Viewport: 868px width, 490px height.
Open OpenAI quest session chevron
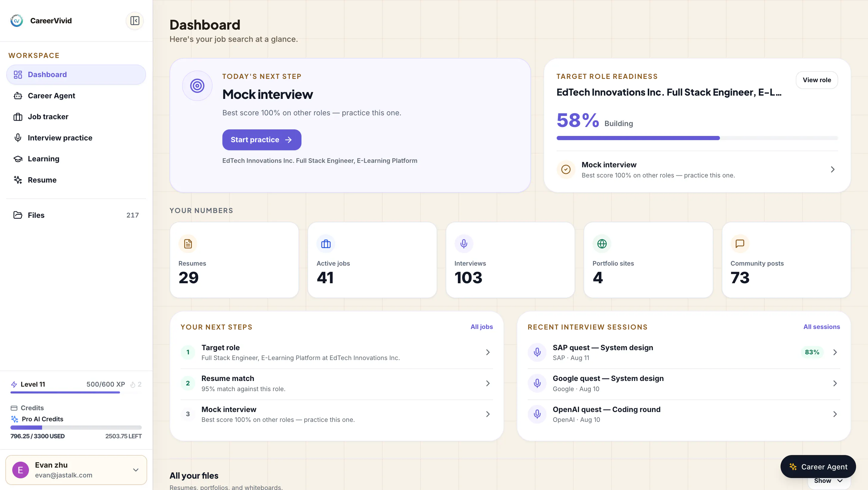point(835,414)
